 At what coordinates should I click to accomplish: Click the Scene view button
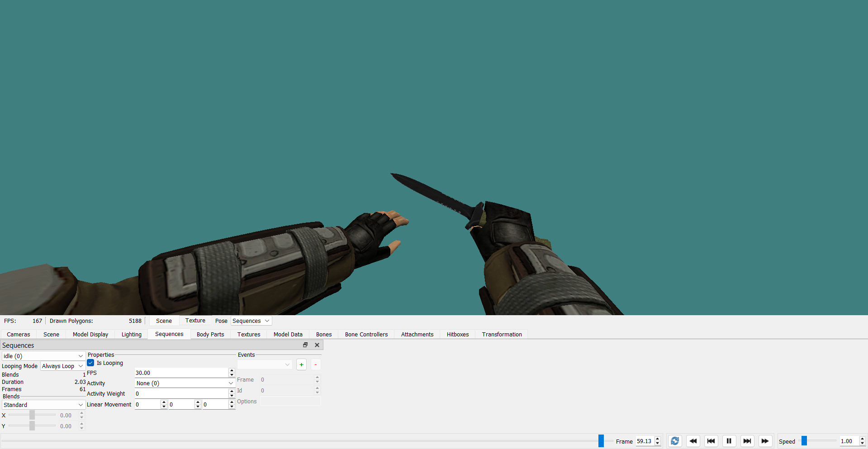[x=164, y=321]
